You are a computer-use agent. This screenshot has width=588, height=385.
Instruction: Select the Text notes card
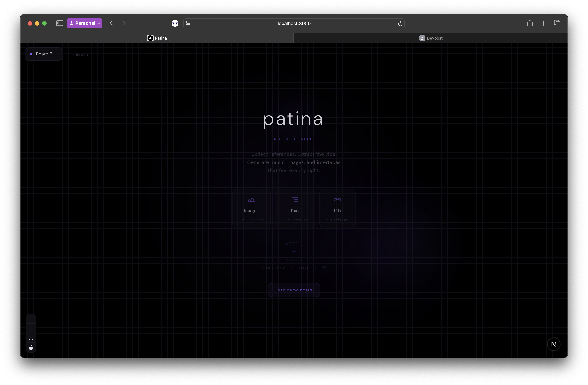pyautogui.click(x=295, y=208)
